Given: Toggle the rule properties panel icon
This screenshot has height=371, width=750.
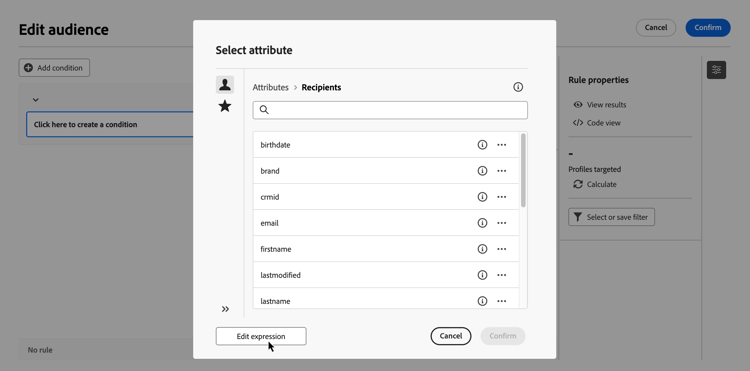Looking at the screenshot, I should [716, 70].
